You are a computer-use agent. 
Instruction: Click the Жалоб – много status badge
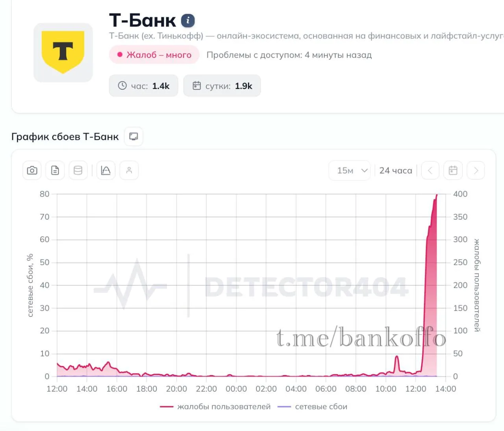coord(154,55)
